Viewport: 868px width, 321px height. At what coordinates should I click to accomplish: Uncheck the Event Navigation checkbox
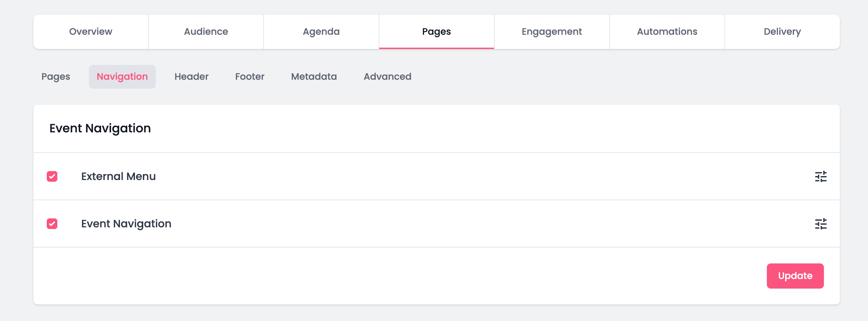click(52, 224)
